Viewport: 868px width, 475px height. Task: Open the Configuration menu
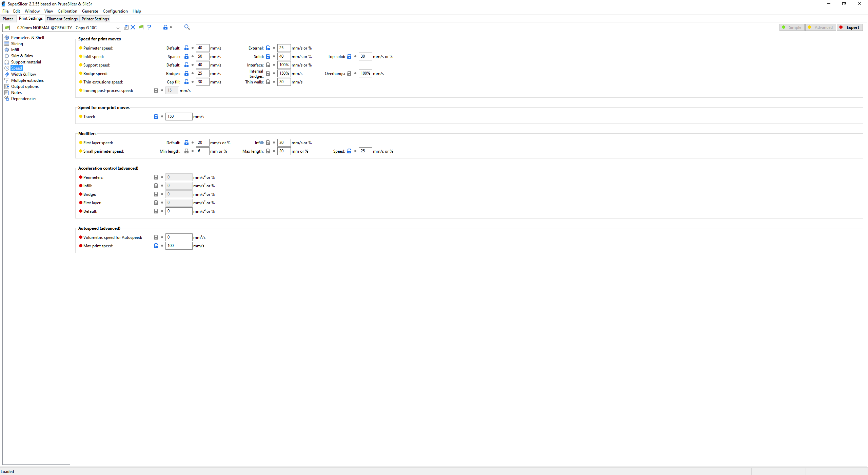[115, 11]
